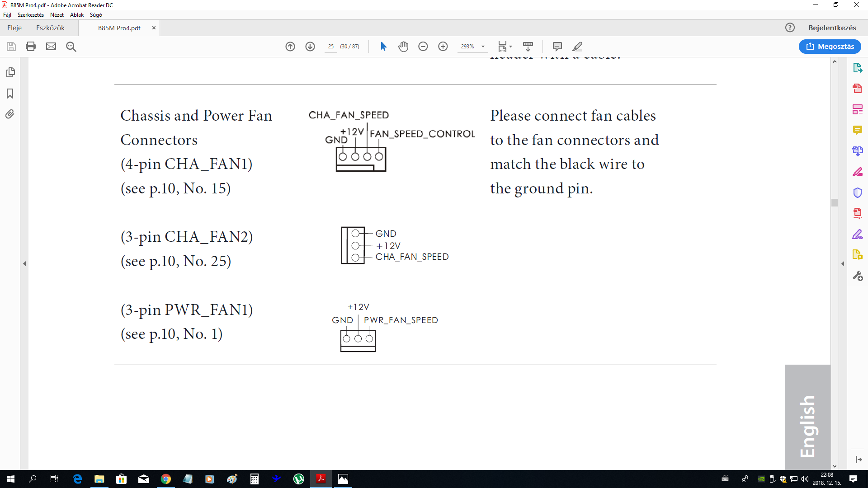Zoom in with the plus icon
This screenshot has height=488, width=868.
pos(443,47)
